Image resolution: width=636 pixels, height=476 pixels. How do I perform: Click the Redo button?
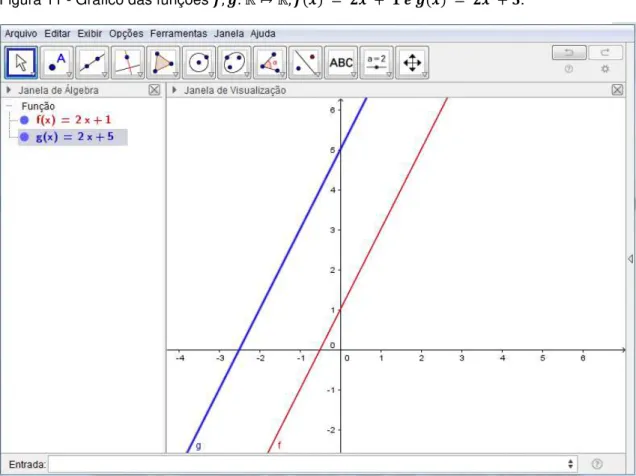(605, 53)
